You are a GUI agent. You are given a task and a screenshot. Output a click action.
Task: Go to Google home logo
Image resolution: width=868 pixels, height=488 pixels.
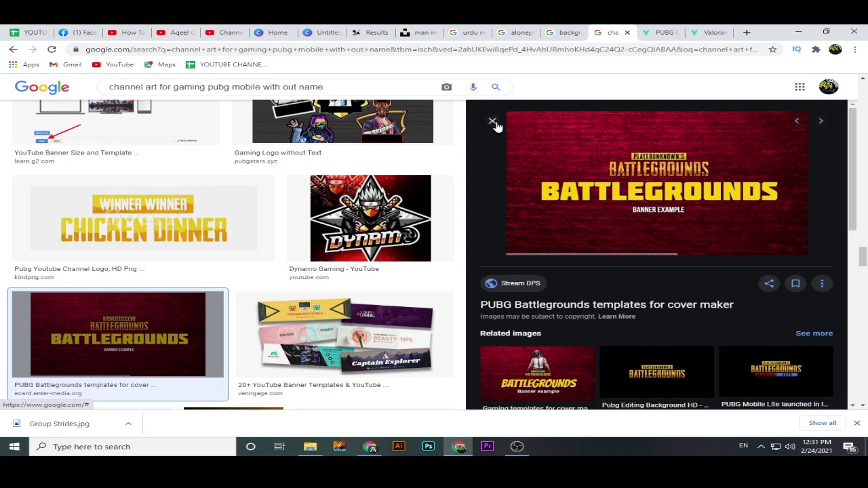tap(42, 87)
